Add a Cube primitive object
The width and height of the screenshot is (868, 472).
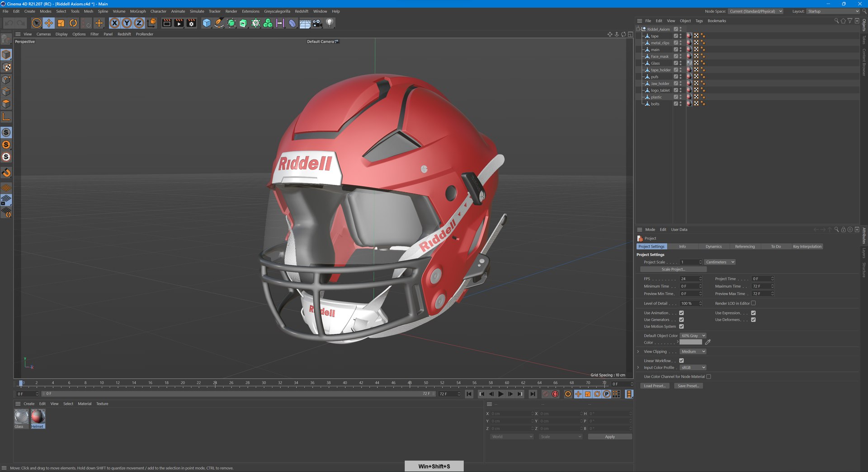click(x=207, y=23)
